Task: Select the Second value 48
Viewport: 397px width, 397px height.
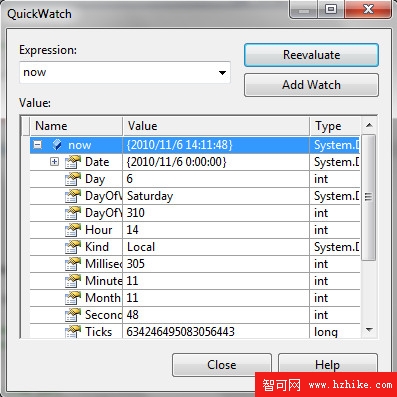Action: [x=132, y=315]
